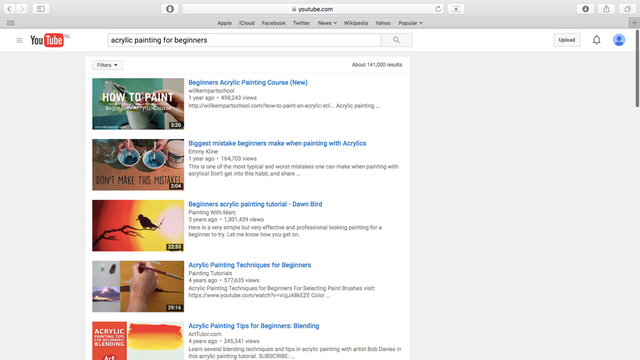Screen dimensions: 640x360
Task: Show all tabs overview icon
Action: [627, 9]
